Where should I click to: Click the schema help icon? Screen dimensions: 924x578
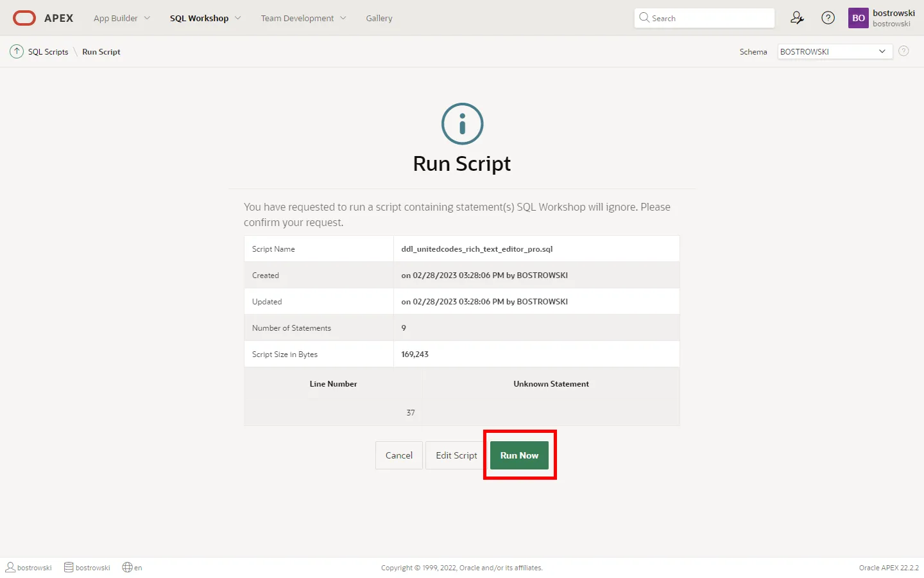tap(903, 51)
